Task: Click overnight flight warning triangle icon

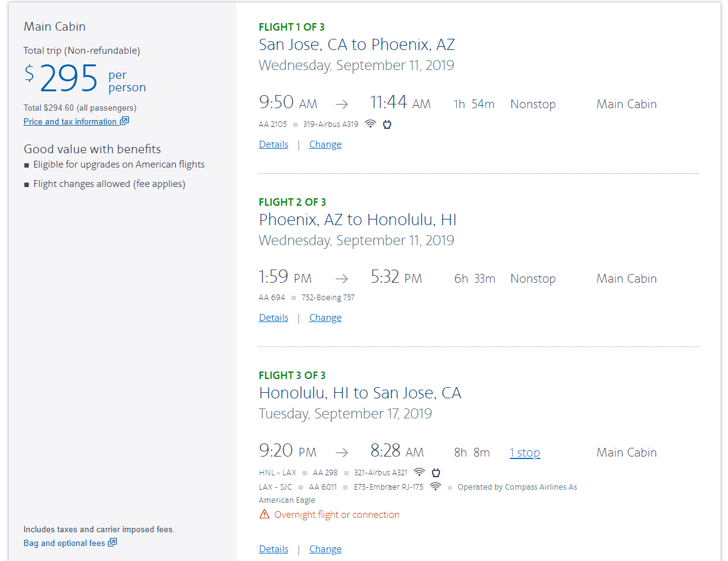Action: tap(264, 515)
